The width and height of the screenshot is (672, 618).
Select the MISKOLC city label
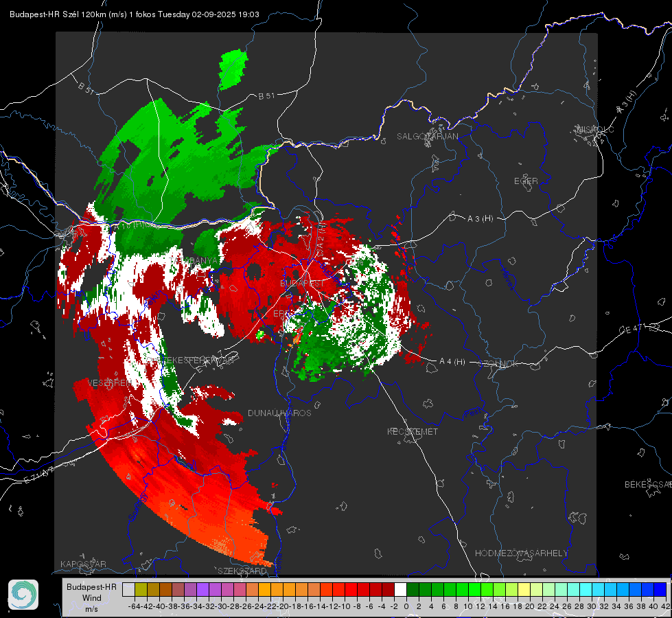click(595, 130)
